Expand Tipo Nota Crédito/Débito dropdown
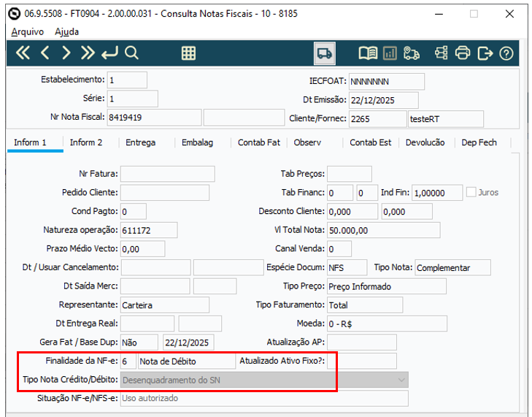532x417 pixels. [x=401, y=380]
